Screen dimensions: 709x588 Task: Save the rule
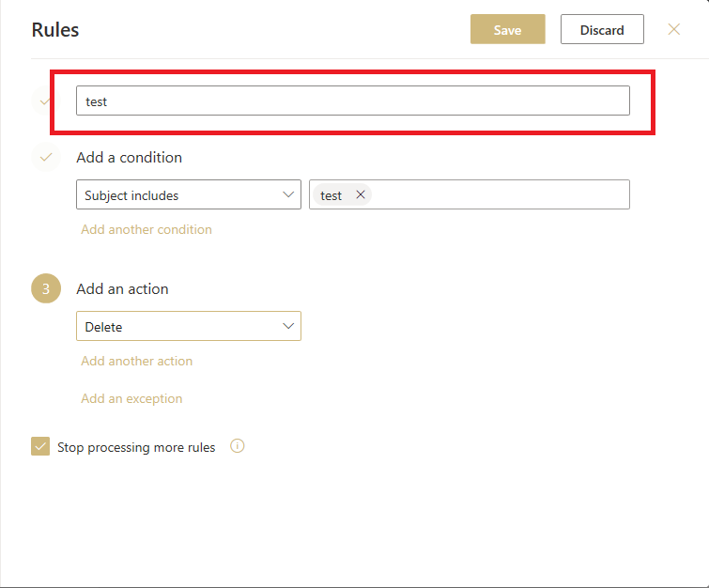click(508, 29)
